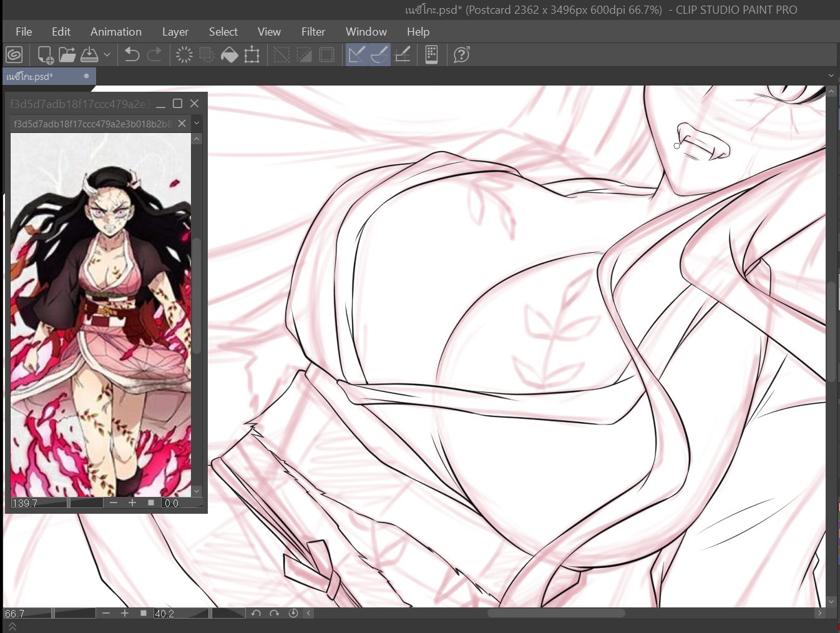Select the f3d5d7adb18f17ccc479 reference image tab
The height and width of the screenshot is (633, 840).
92,124
